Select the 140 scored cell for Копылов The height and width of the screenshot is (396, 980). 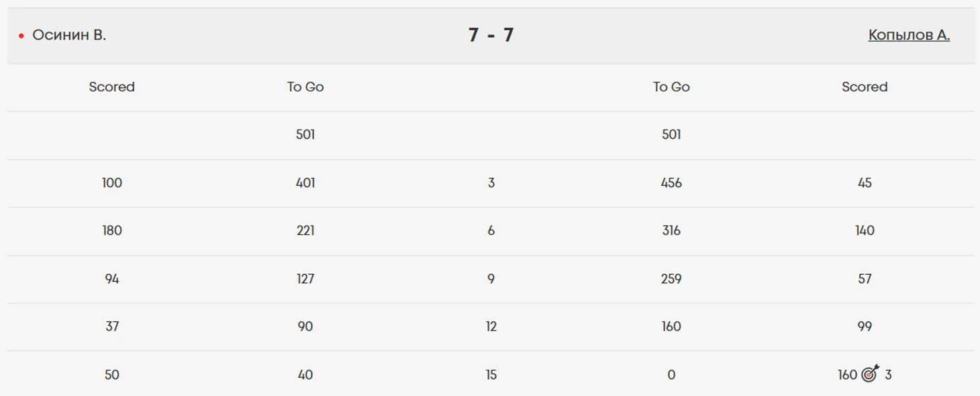pos(865,230)
